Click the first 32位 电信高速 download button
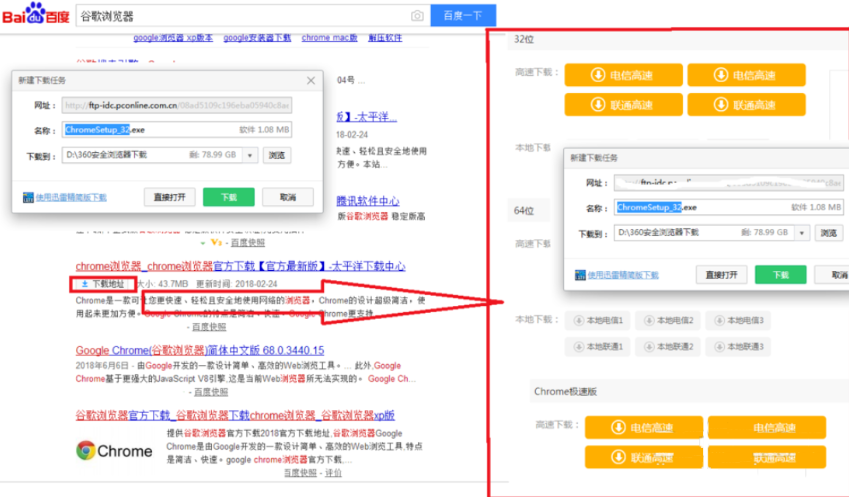 [x=623, y=75]
